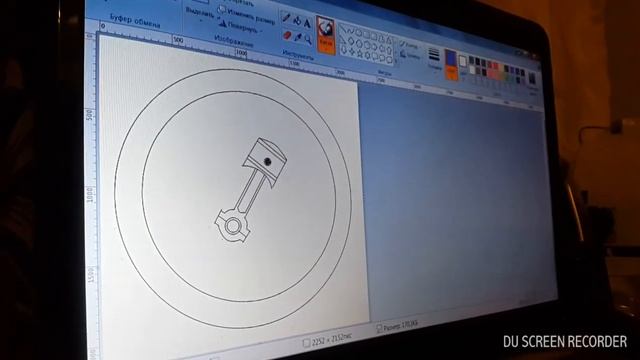Choose the Rectangle shape

[x=367, y=35]
